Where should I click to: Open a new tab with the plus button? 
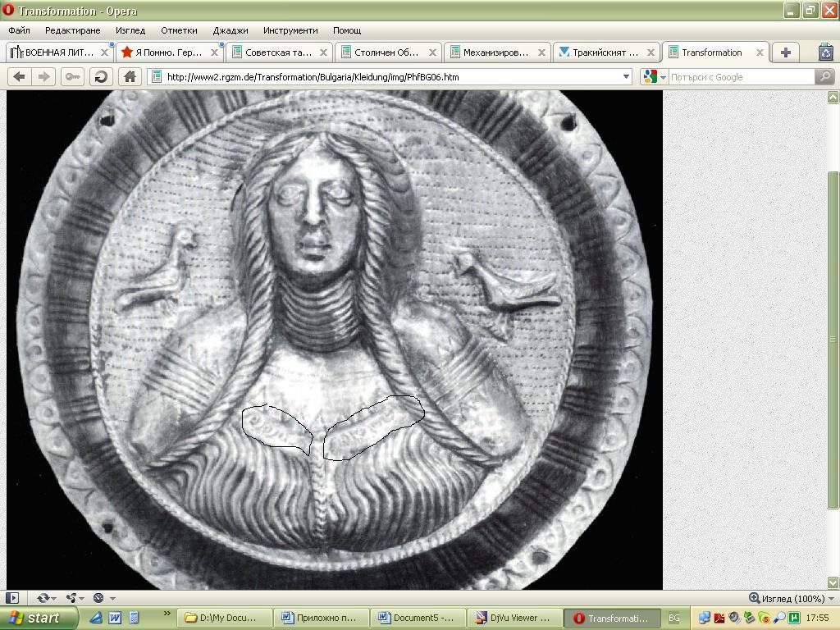coord(785,52)
